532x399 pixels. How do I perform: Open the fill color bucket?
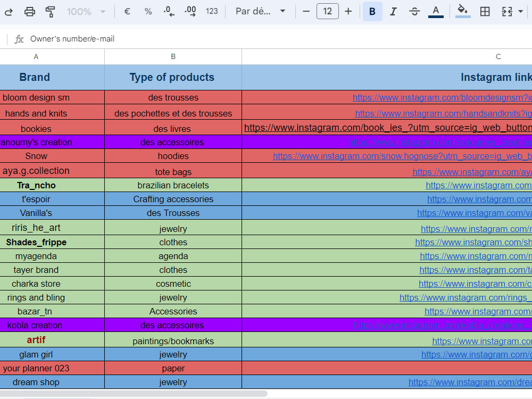[462, 12]
